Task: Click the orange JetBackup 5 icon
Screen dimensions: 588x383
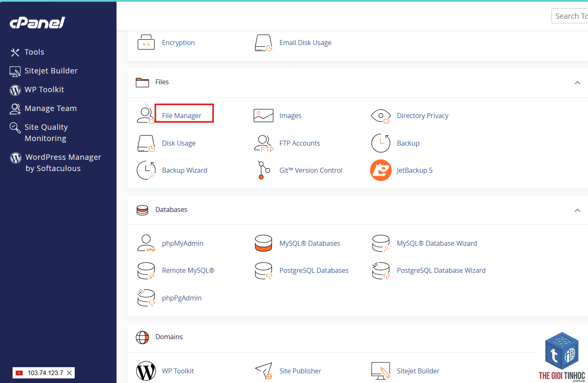Action: point(381,170)
